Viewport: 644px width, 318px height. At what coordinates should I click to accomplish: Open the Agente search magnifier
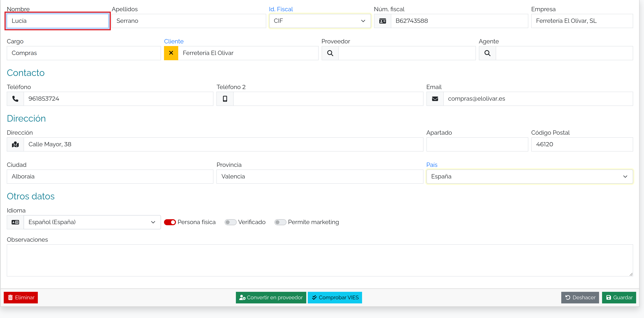tap(487, 53)
